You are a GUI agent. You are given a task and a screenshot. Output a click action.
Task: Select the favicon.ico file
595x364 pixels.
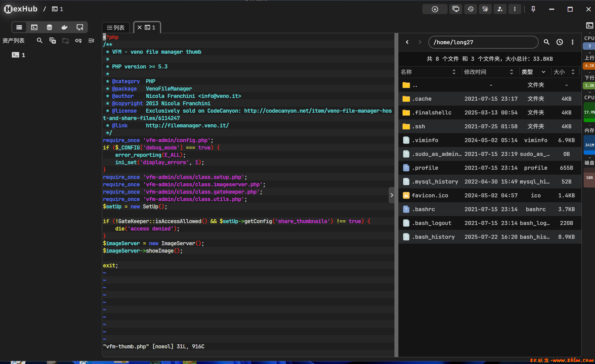click(x=490, y=196)
